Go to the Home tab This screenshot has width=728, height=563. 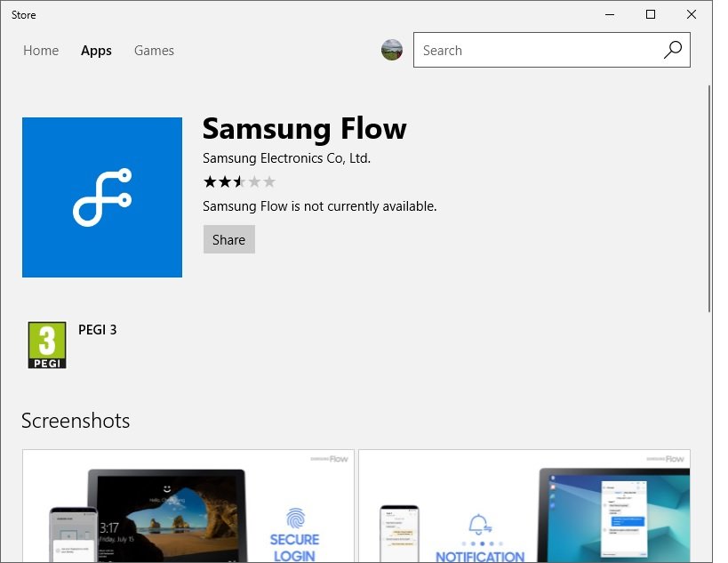coord(41,50)
